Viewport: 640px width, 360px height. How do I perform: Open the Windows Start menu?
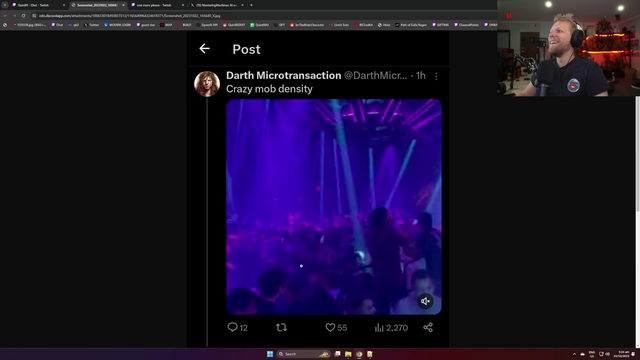(x=270, y=354)
